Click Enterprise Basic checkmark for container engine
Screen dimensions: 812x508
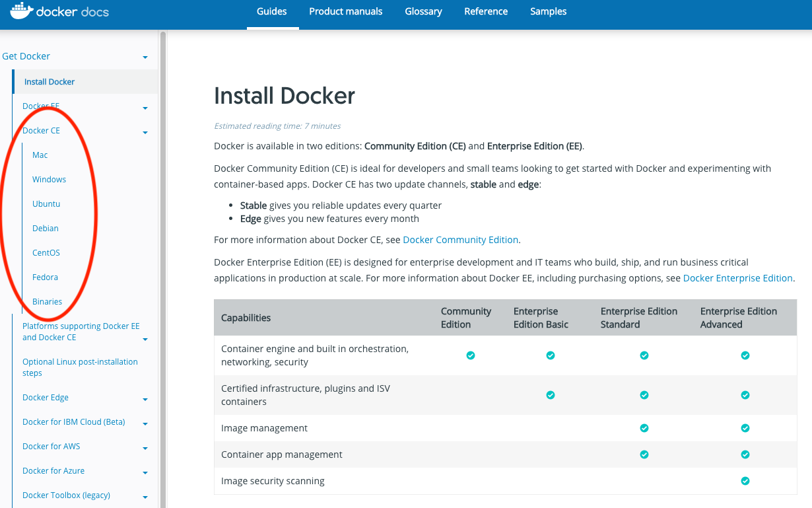(551, 355)
